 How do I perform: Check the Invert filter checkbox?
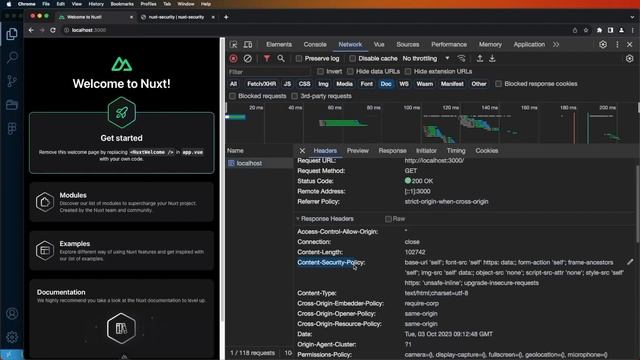[320, 71]
